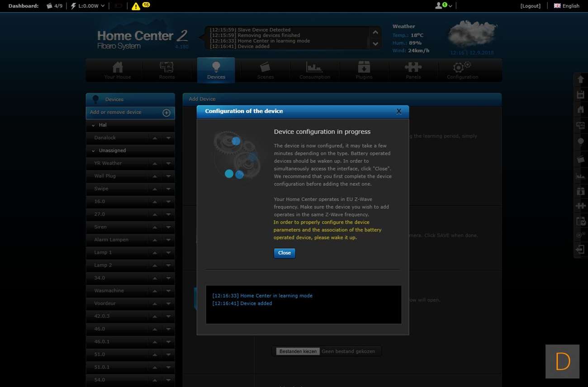588x387 pixels.
Task: Collapse the Hal room section
Action: tap(93, 125)
